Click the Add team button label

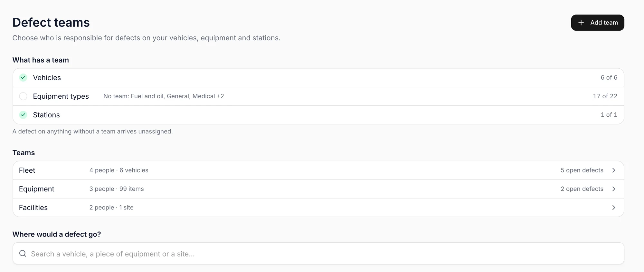(604, 23)
